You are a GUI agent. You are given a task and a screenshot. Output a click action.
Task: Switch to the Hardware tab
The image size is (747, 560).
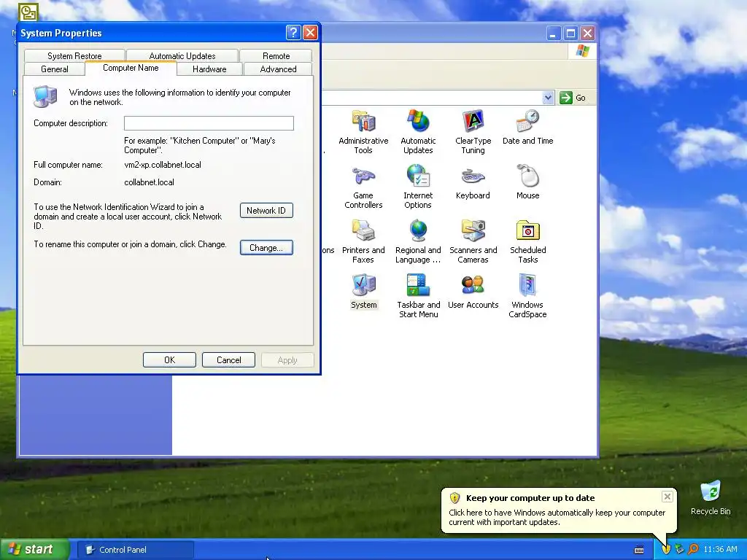point(209,69)
